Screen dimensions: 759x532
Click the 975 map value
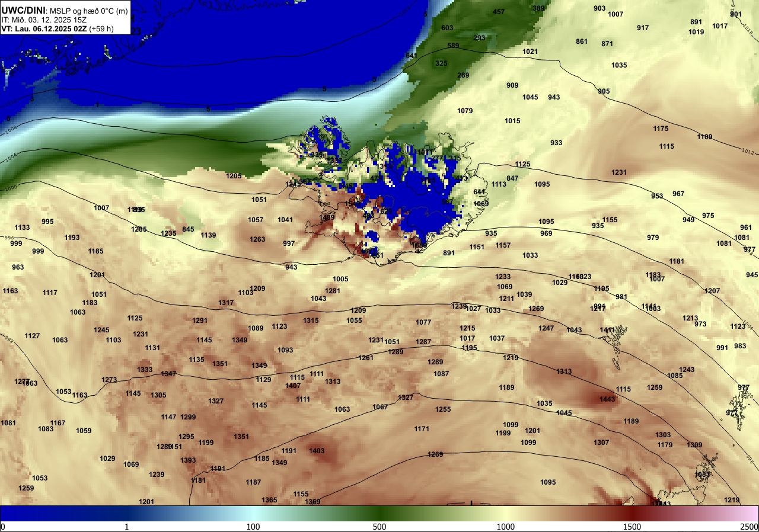pos(708,216)
